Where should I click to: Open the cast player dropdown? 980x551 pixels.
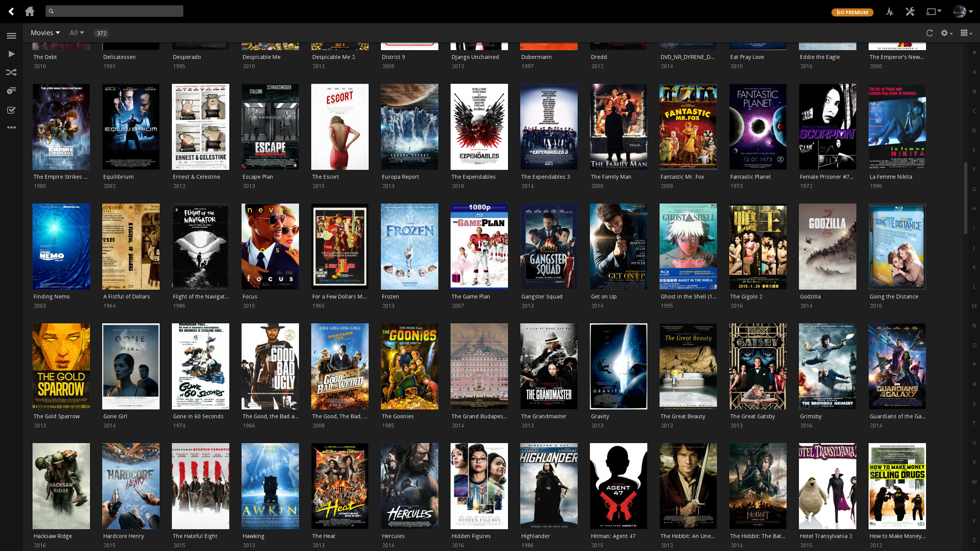pyautogui.click(x=934, y=11)
